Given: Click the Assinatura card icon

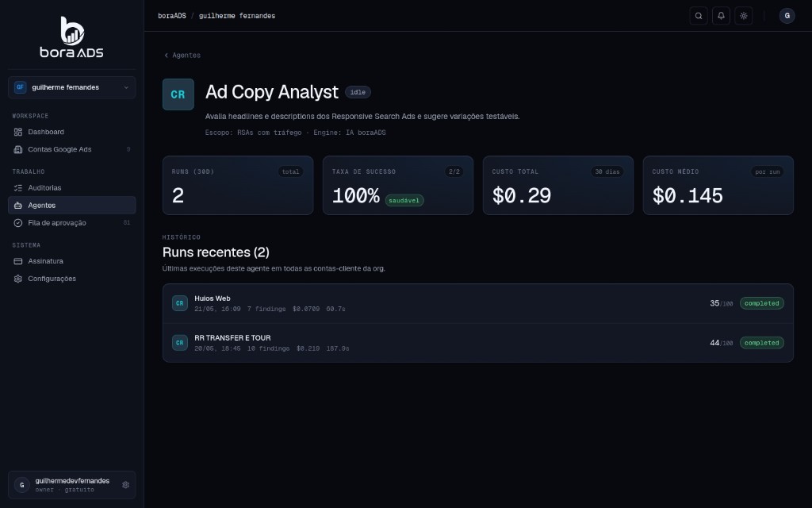Looking at the screenshot, I should 18,261.
